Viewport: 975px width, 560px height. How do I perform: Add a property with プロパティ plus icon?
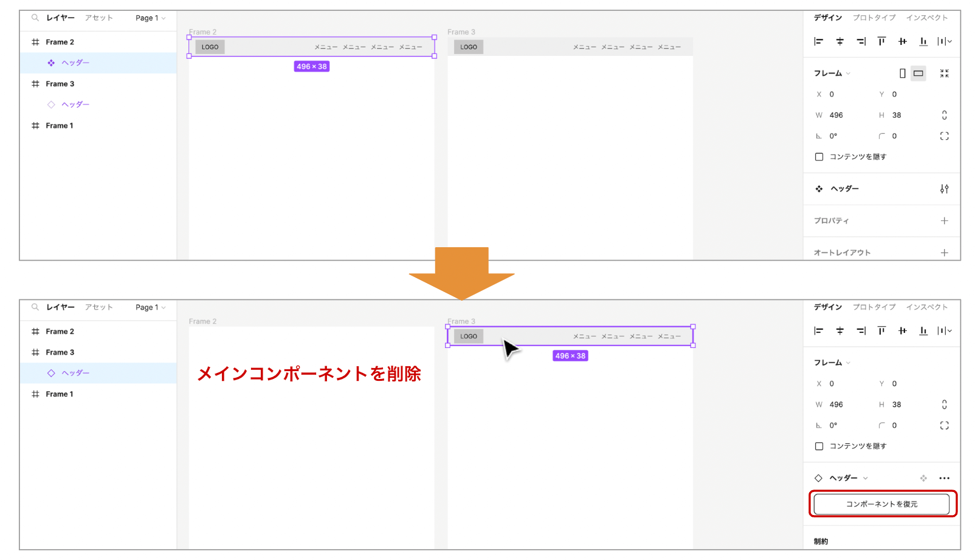(944, 221)
